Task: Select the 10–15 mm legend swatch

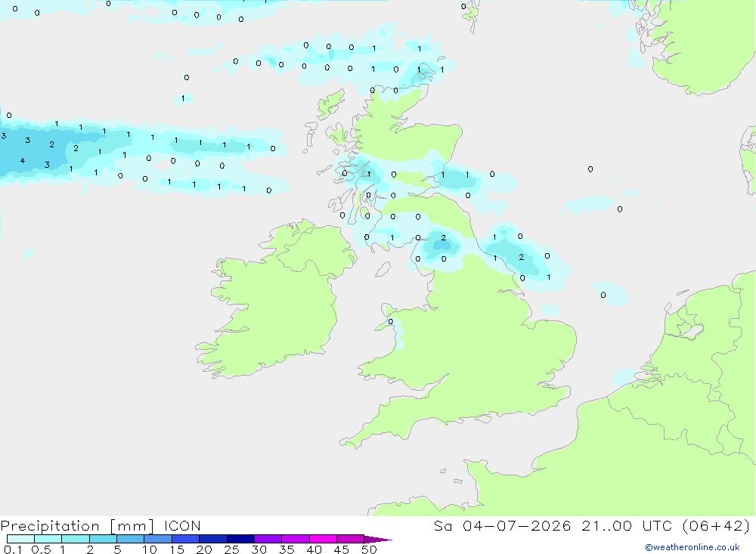Action: tap(158, 539)
